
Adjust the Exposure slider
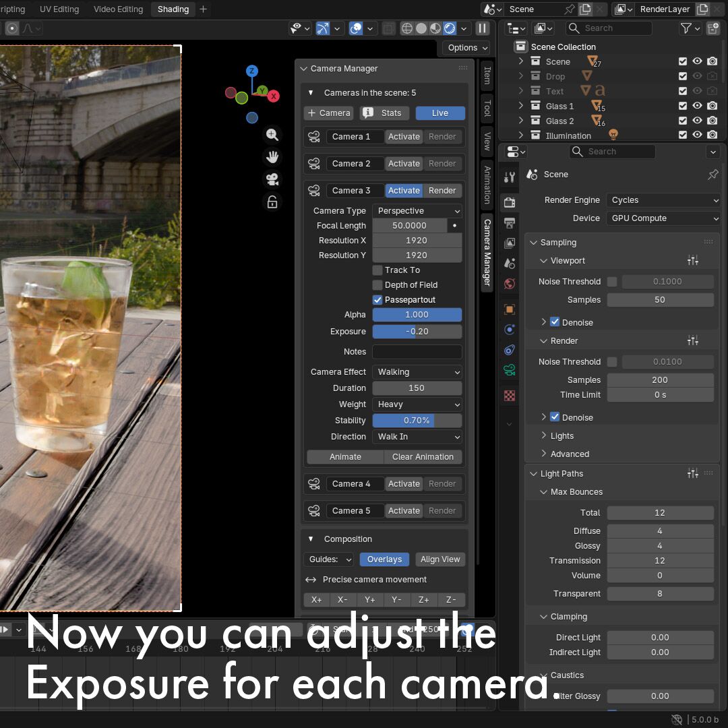point(417,332)
